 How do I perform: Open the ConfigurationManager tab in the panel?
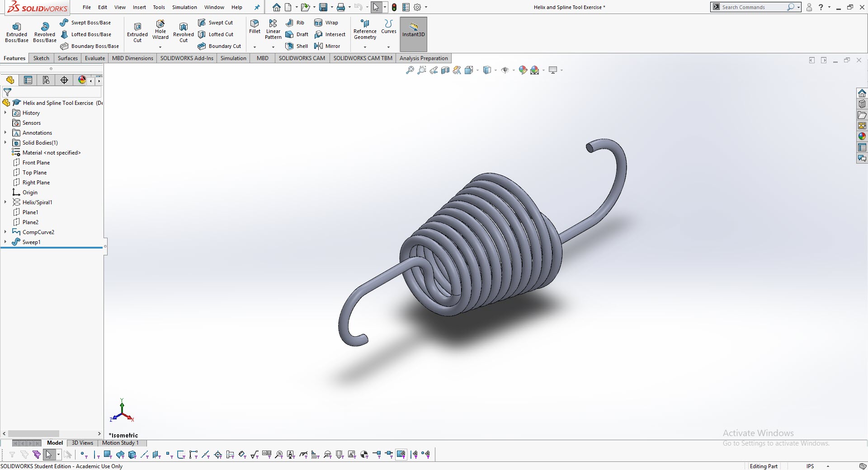46,80
